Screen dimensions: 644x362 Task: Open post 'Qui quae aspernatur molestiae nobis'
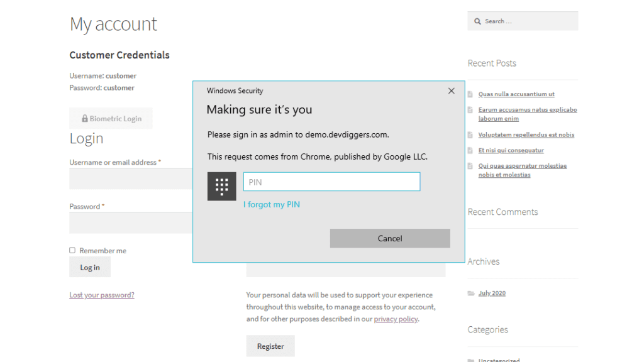[x=523, y=170]
